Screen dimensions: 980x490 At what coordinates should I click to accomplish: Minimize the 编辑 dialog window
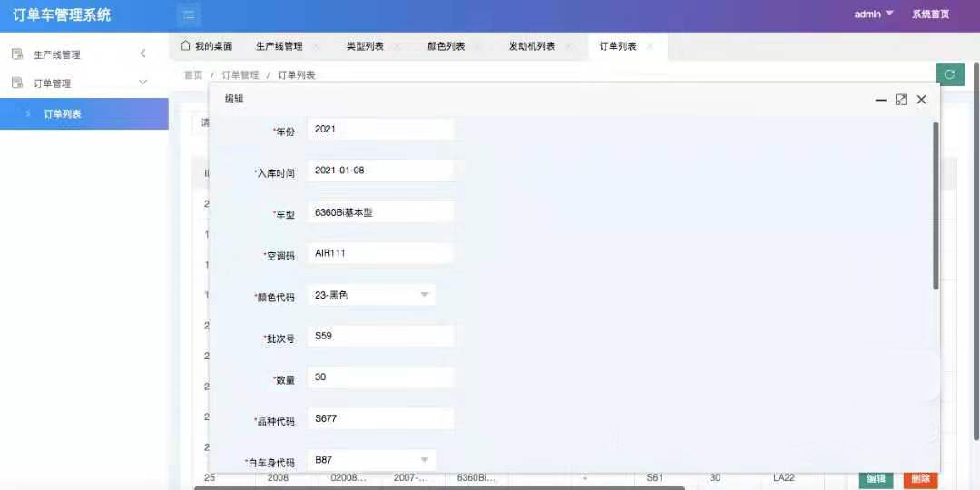[x=880, y=100]
